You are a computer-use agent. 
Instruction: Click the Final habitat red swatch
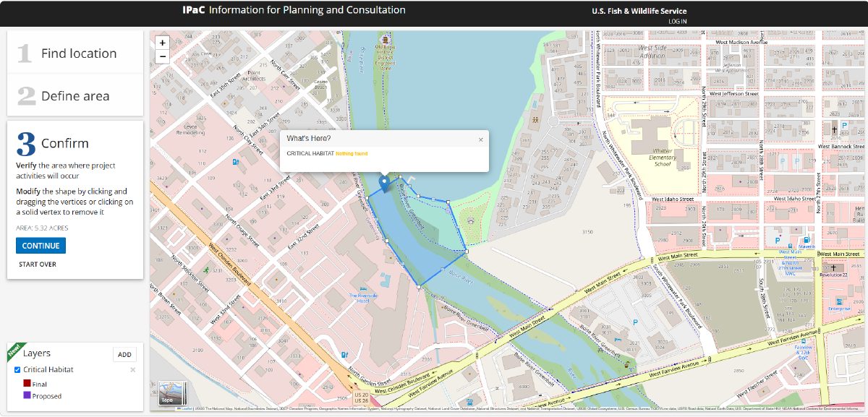(x=27, y=384)
